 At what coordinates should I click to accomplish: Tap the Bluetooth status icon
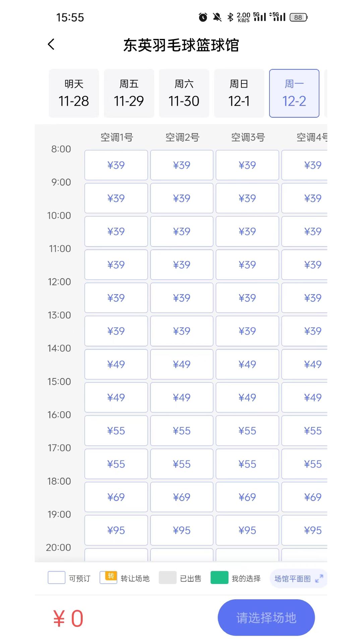click(230, 17)
